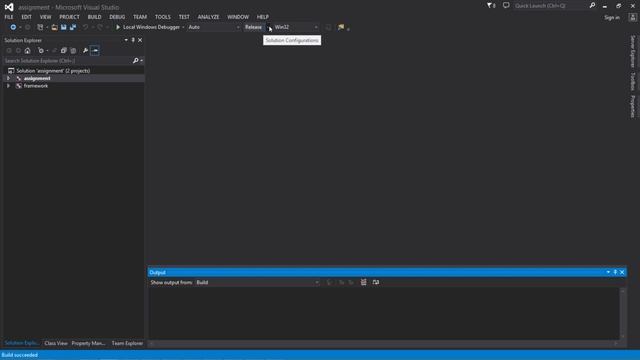This screenshot has height=360, width=640.
Task: Open the Server Explorer side tab
Action: 633,51
